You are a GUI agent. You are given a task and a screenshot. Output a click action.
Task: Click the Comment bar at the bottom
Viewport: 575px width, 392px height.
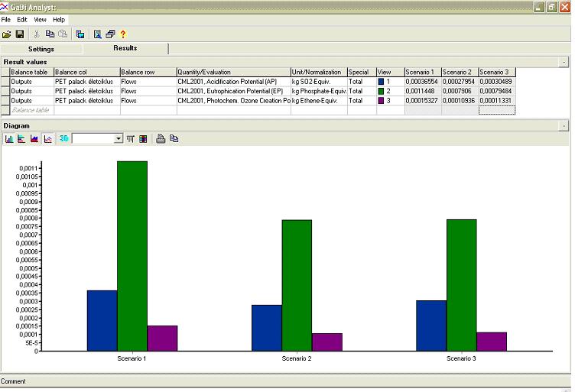285,381
